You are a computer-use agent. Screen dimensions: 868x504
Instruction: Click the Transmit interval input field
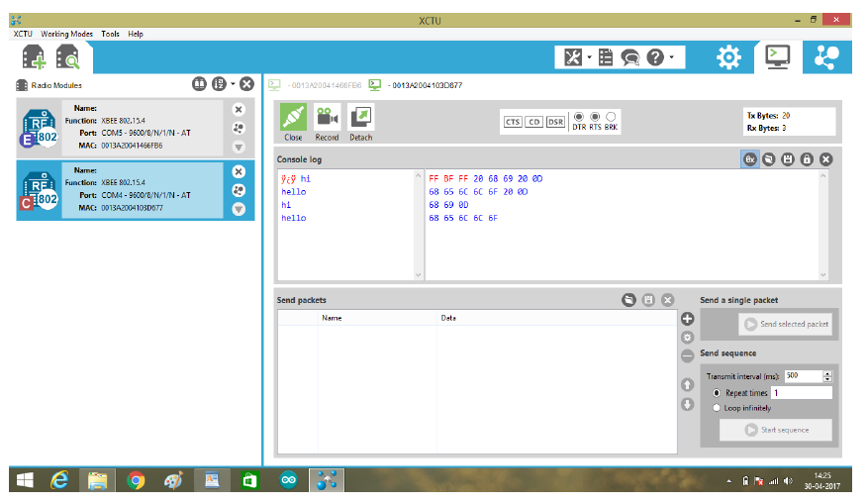[804, 376]
